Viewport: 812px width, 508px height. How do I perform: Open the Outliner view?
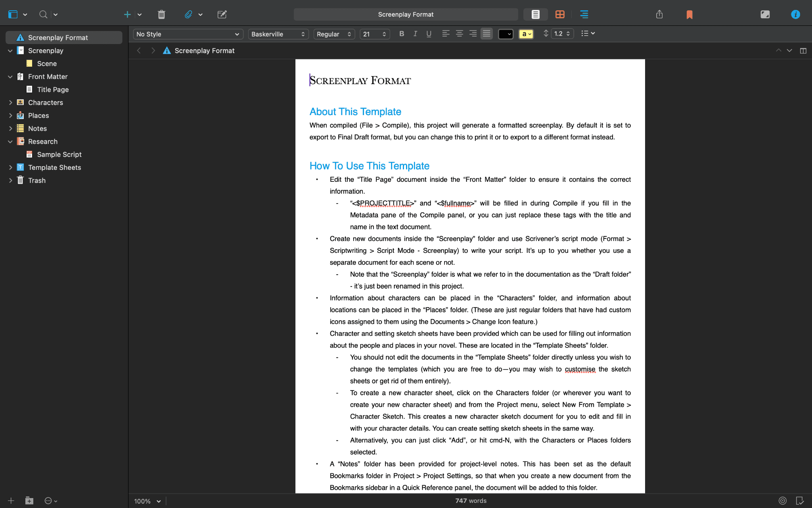click(x=584, y=14)
